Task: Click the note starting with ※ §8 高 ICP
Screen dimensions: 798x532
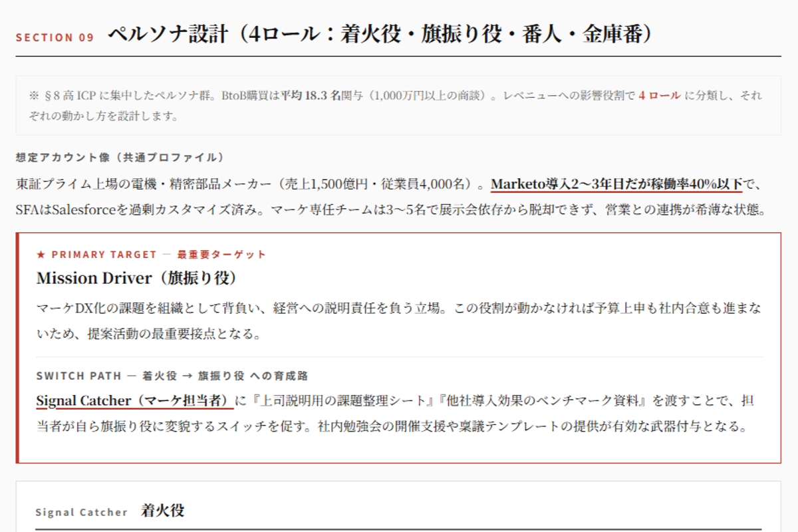Action: (x=398, y=106)
